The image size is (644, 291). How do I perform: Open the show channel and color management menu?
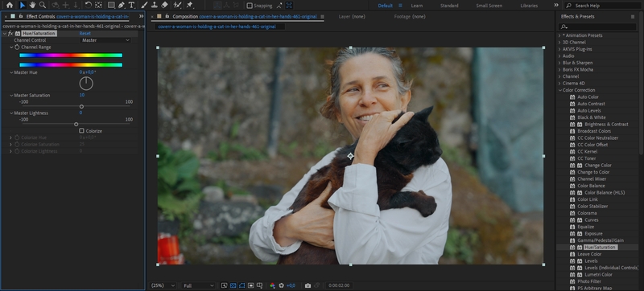click(272, 285)
